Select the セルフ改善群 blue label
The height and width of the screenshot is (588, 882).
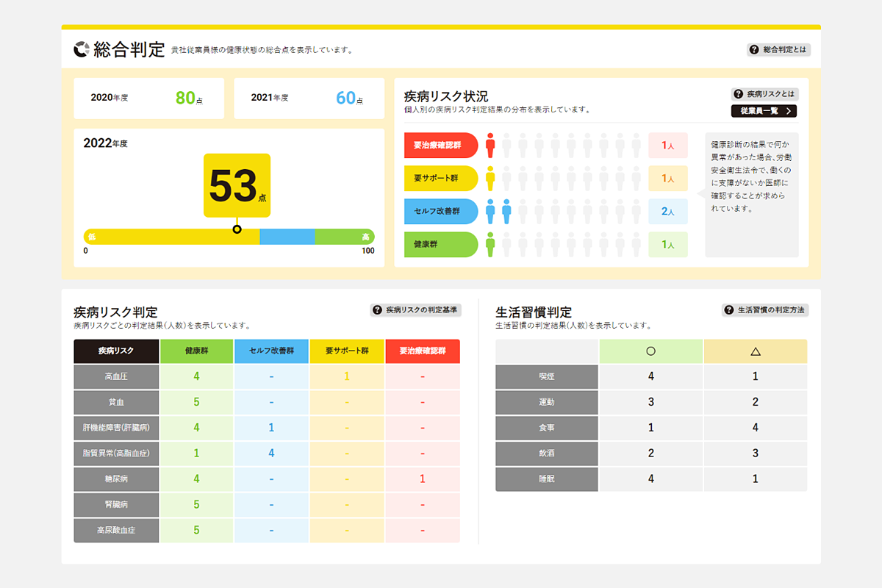(x=441, y=211)
